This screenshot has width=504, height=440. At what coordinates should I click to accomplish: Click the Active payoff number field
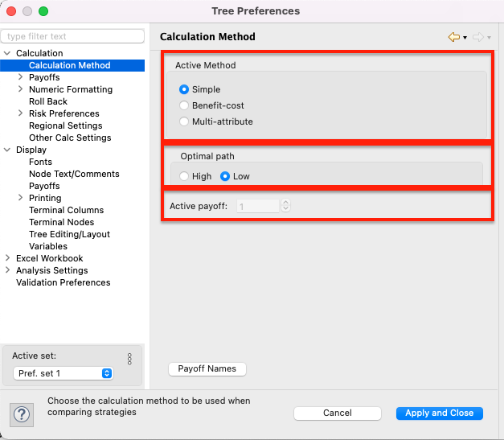tap(258, 206)
